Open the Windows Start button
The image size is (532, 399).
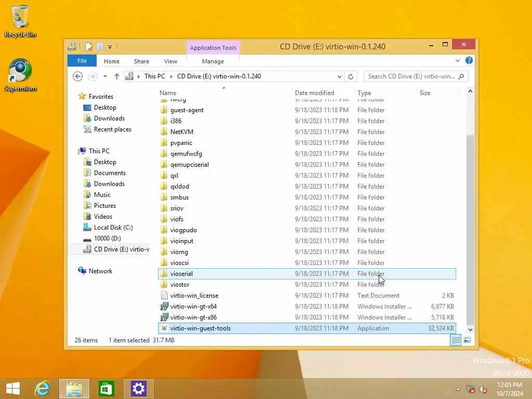13,389
